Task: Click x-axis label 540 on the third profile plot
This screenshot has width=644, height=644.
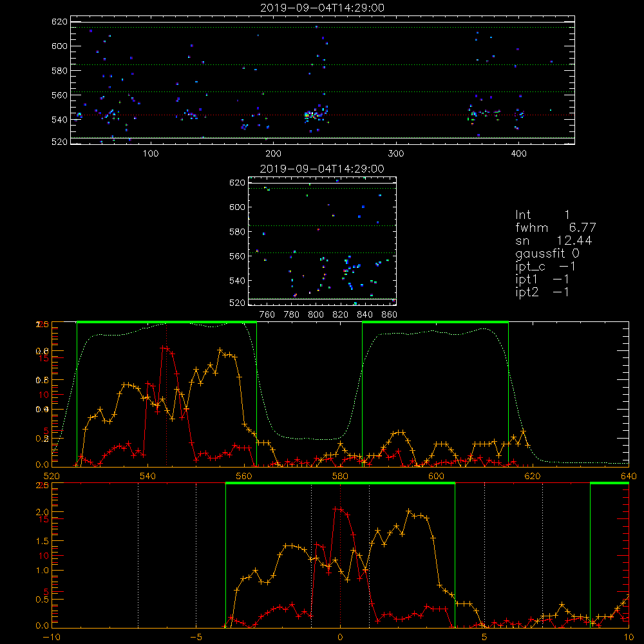Action: (148, 476)
